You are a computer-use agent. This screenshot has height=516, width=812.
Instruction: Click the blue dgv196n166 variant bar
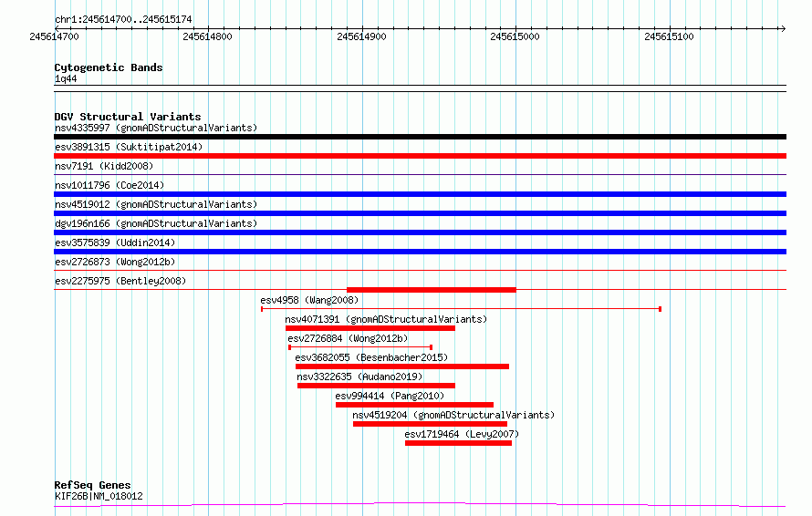[420, 232]
